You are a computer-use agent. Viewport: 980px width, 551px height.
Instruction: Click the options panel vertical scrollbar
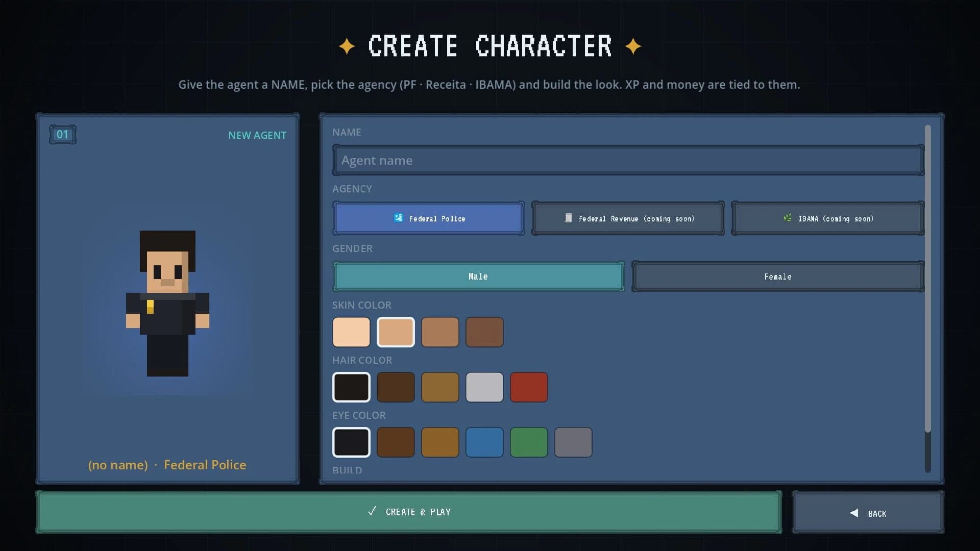pos(928,298)
